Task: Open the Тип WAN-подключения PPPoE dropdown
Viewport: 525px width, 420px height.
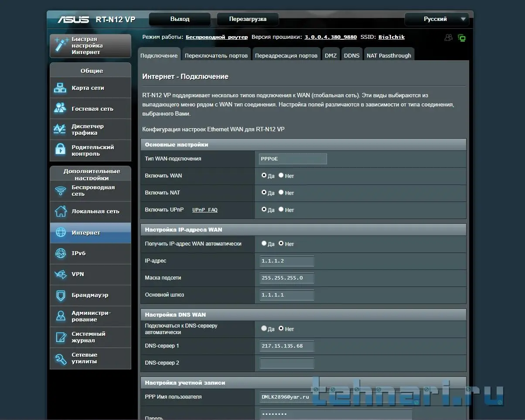Action: coord(293,159)
